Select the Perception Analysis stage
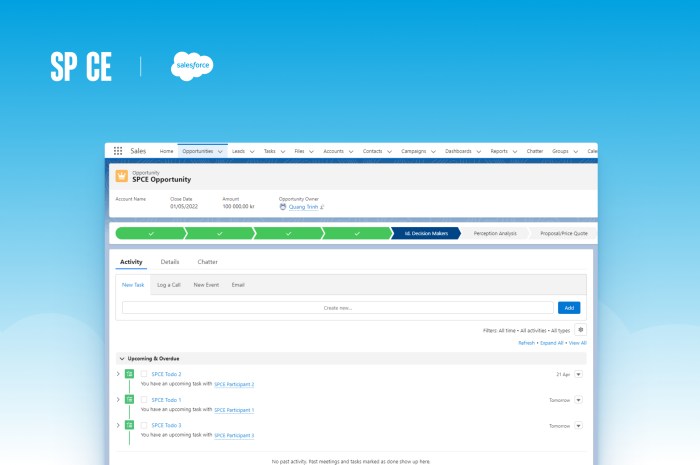This screenshot has height=465, width=700. coord(495,233)
